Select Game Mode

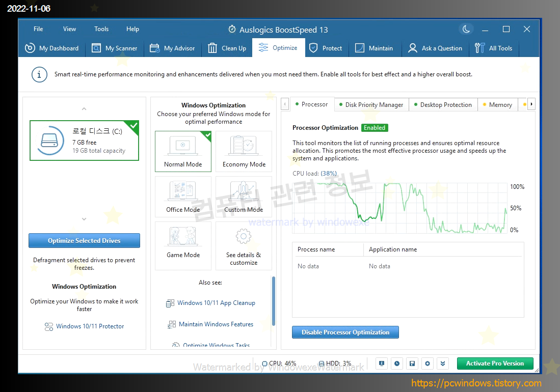pos(183,246)
